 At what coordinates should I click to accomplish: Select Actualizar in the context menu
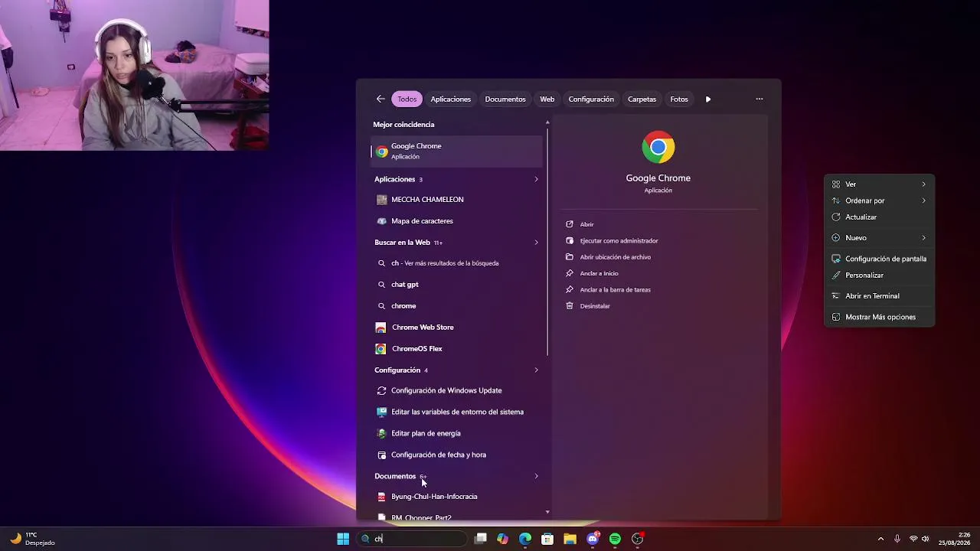coord(879,217)
